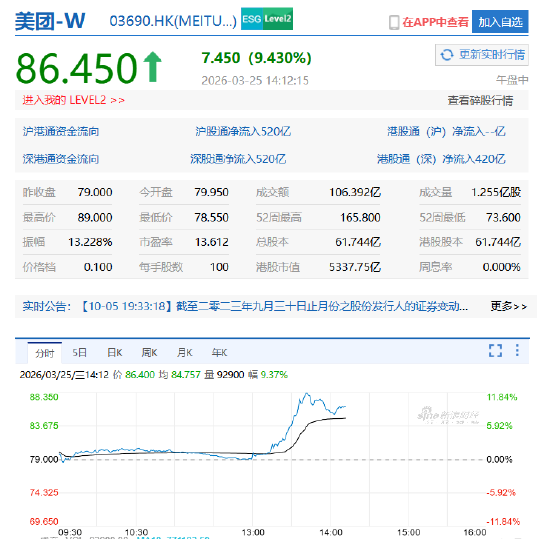Switch to the 周K chart tab

[x=149, y=352]
